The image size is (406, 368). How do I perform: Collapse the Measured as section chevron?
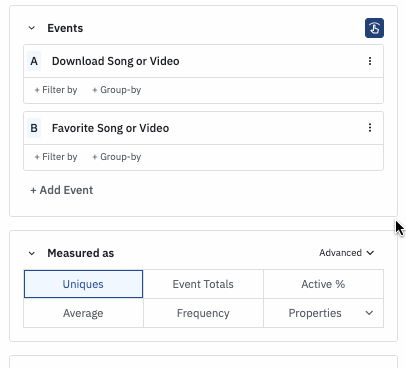coord(32,253)
